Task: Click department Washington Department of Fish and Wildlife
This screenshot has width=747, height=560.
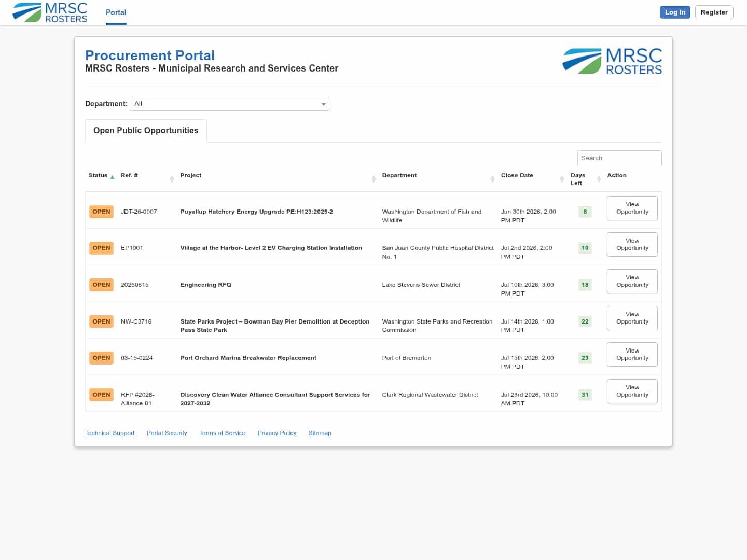Action: [432, 216]
